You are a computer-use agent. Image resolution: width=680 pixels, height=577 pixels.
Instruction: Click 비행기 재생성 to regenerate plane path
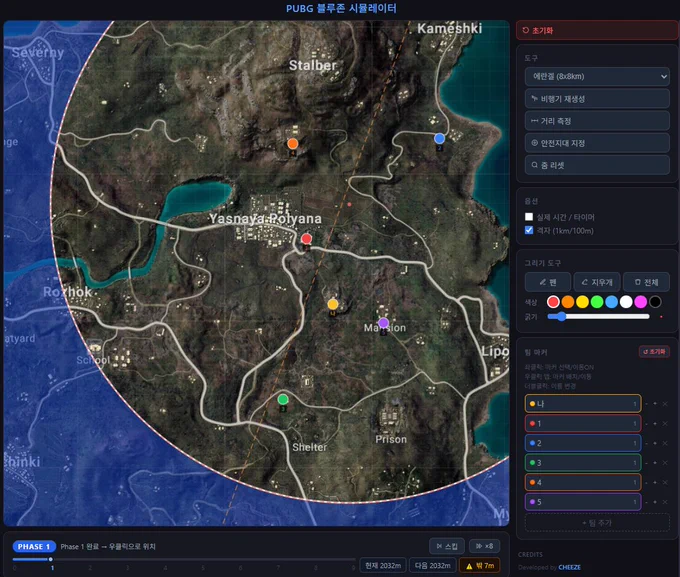(x=597, y=99)
